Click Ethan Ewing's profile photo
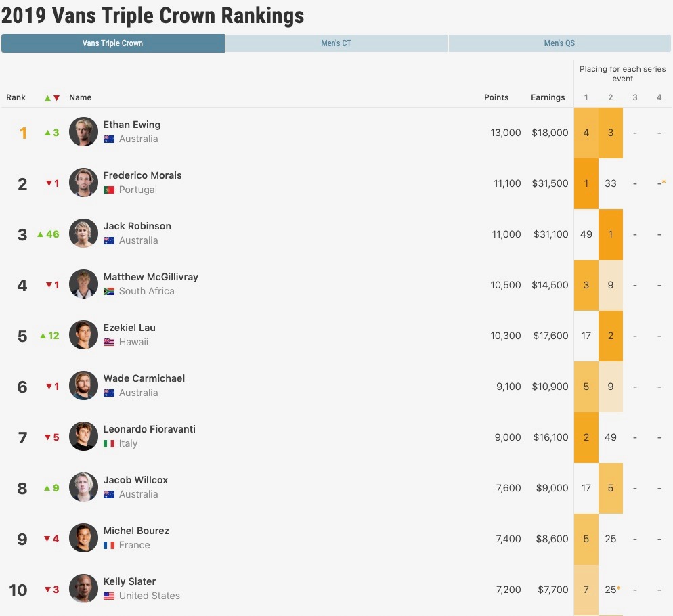Screen dimensions: 673x616 tap(83, 132)
